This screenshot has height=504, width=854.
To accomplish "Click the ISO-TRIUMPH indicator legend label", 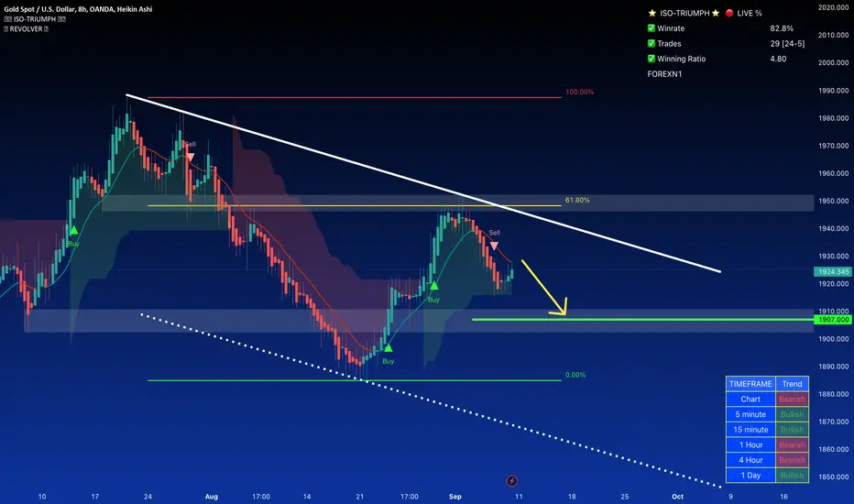I will (35, 19).
